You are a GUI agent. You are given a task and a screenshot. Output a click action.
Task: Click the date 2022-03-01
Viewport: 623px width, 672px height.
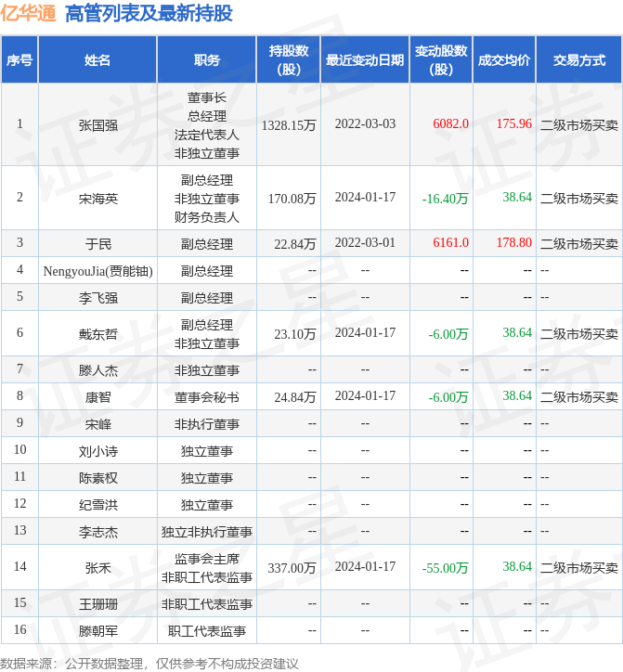[x=365, y=242]
